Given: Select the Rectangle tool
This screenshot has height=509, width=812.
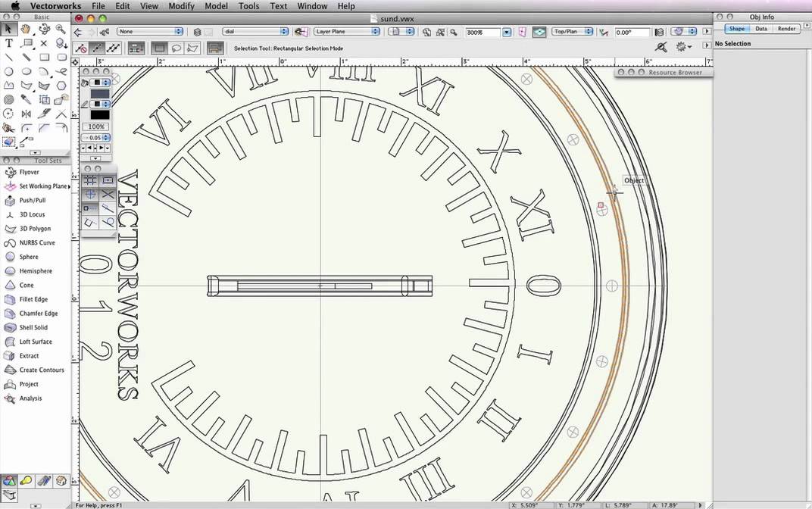Looking at the screenshot, I should (43, 58).
